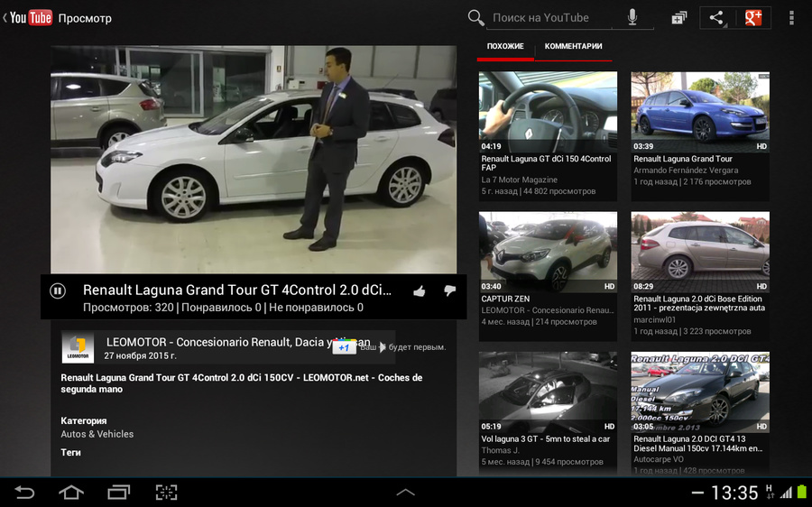Tap the 'Autos & Vehicles' category
The width and height of the screenshot is (812, 507).
click(97, 434)
